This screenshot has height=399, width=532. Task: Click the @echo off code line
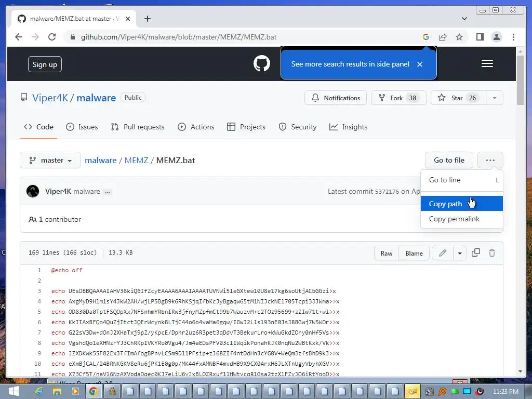tap(66, 270)
